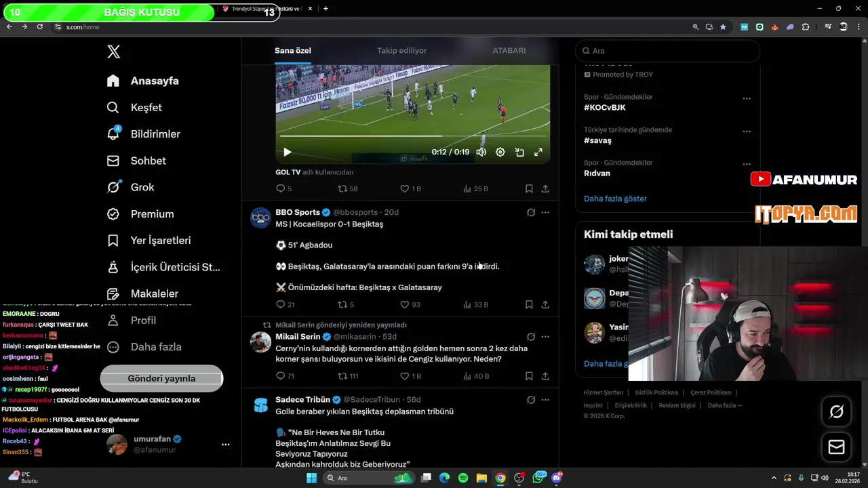Bookmark the Mikail Serin post
Screen dimensions: 868x488
529,376
